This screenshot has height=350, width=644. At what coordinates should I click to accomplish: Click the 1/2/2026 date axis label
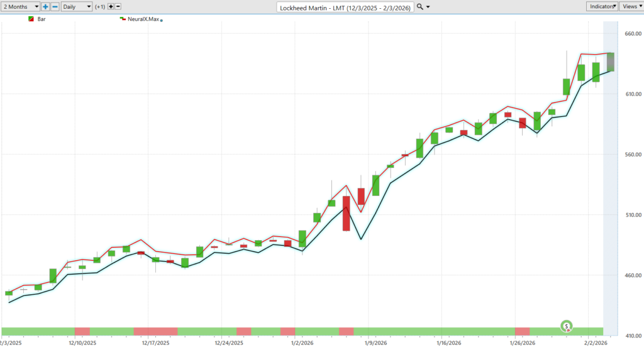303,342
